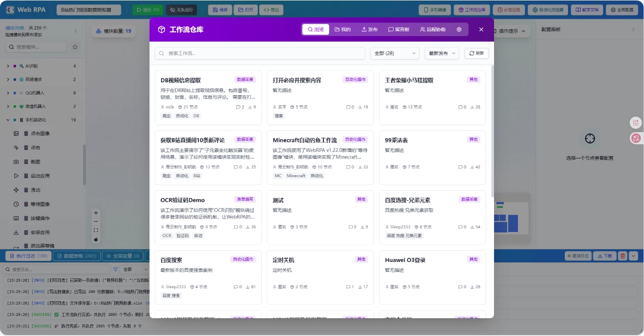Click the 导出 export button

(x=271, y=10)
